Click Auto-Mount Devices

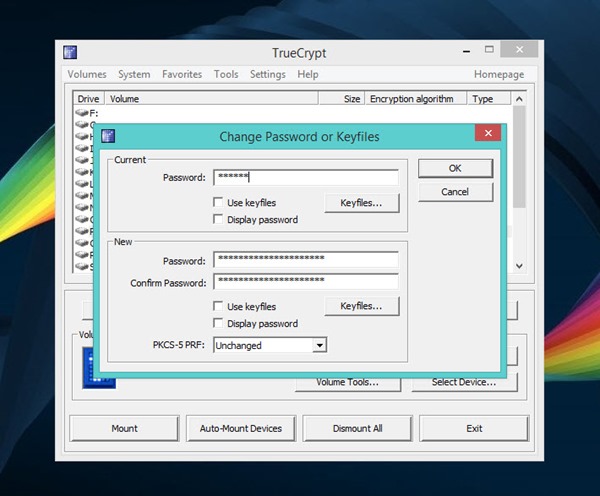pyautogui.click(x=241, y=428)
